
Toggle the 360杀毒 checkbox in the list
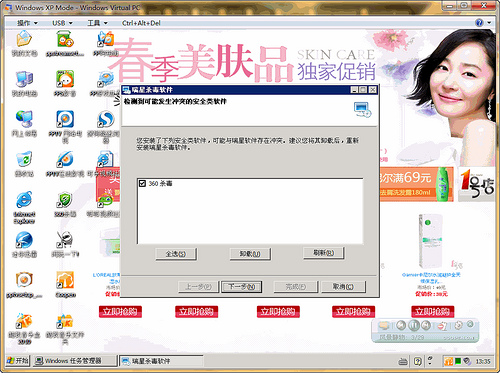click(143, 183)
